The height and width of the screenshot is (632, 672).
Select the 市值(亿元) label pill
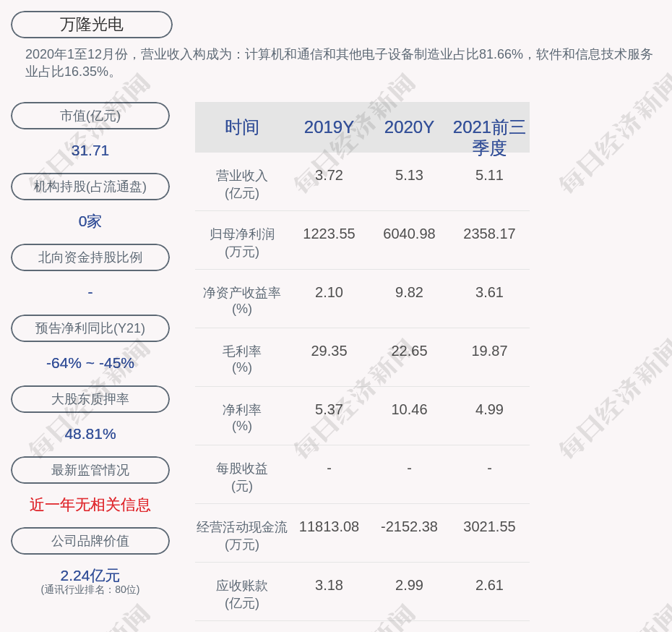coord(90,116)
